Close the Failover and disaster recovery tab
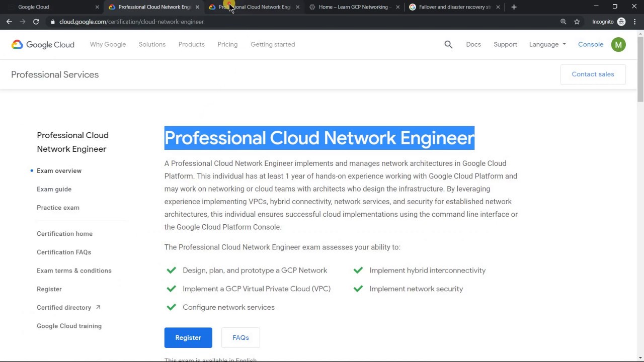 (498, 7)
